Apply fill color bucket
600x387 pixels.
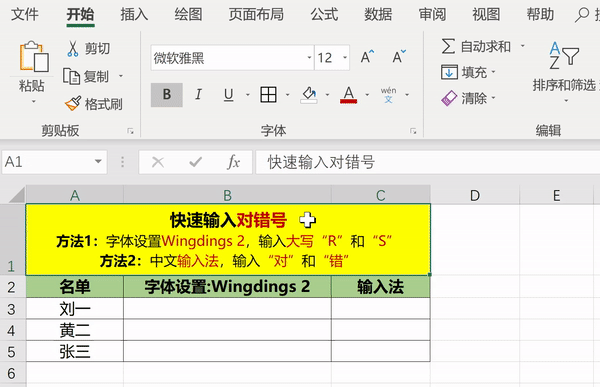click(x=309, y=95)
